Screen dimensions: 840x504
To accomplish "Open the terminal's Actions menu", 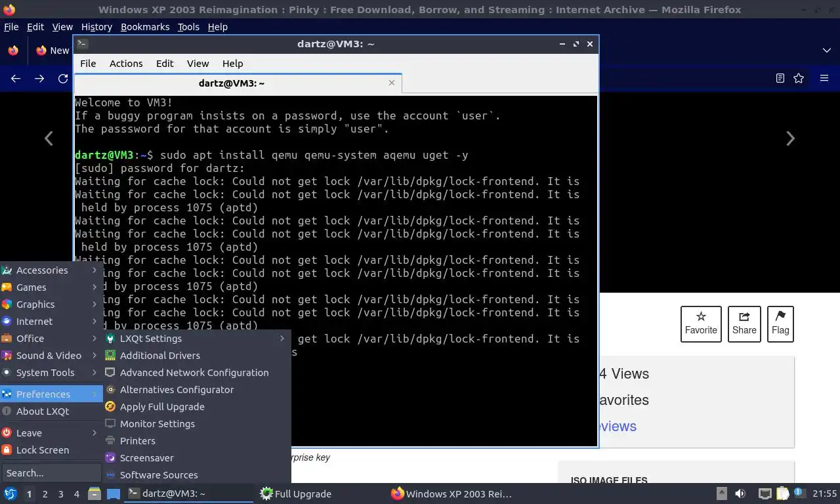I will [x=126, y=64].
